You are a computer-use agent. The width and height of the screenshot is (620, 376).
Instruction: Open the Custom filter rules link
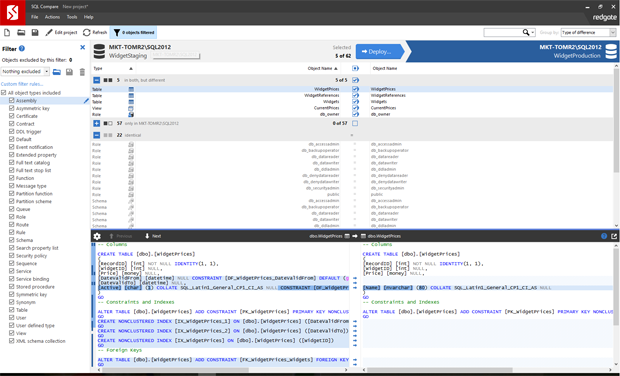click(22, 84)
